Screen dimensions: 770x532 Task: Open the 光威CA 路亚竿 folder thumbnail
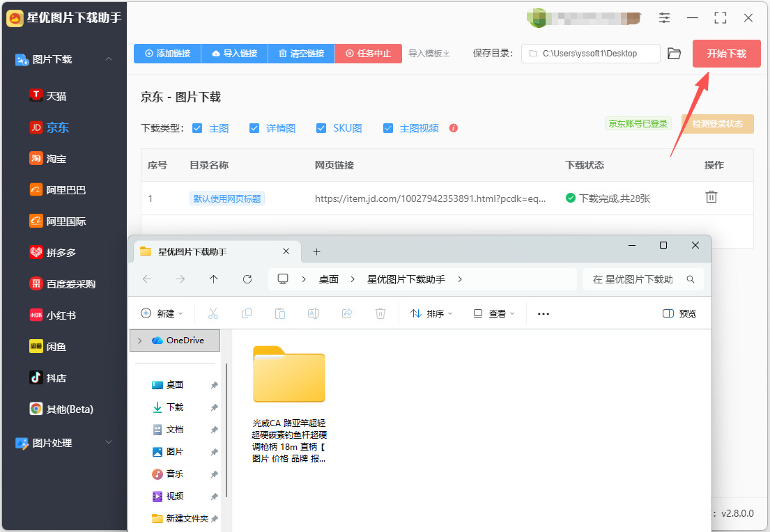click(288, 374)
